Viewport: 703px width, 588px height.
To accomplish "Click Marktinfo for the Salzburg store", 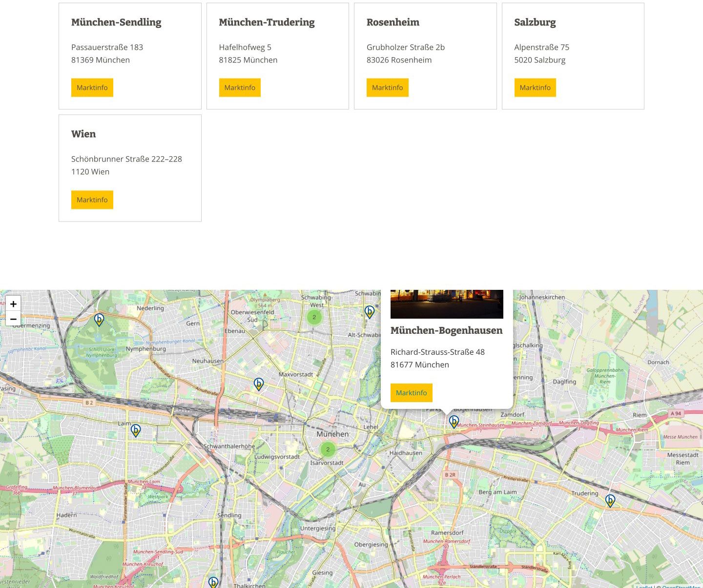I will (535, 88).
